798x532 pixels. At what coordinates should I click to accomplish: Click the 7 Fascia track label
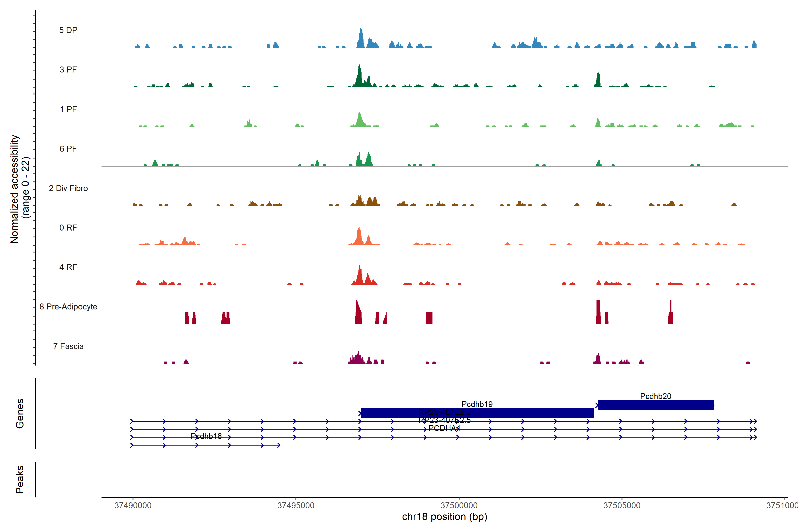point(68,346)
